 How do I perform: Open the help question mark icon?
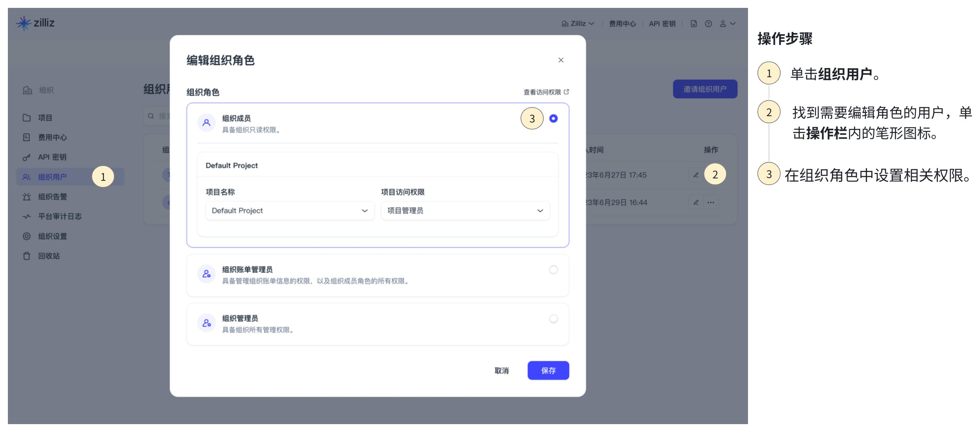pyautogui.click(x=708, y=24)
